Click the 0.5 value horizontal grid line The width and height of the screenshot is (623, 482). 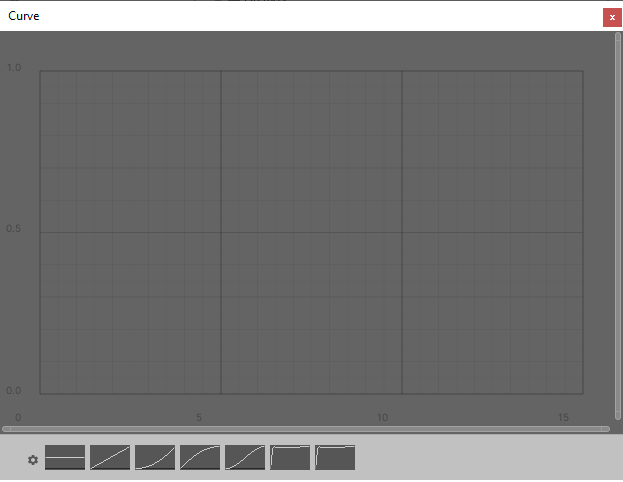[x=312, y=232]
